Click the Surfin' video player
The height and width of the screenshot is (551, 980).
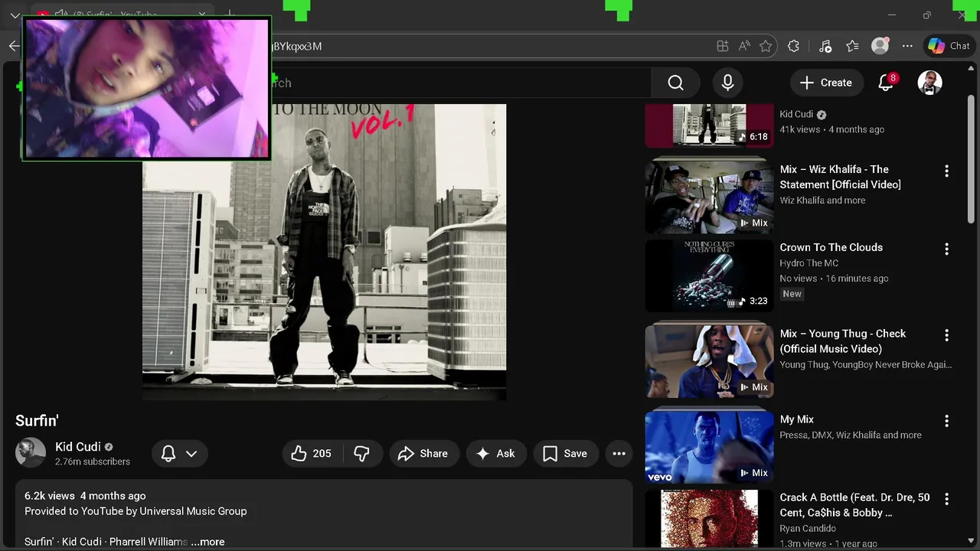pos(324,252)
